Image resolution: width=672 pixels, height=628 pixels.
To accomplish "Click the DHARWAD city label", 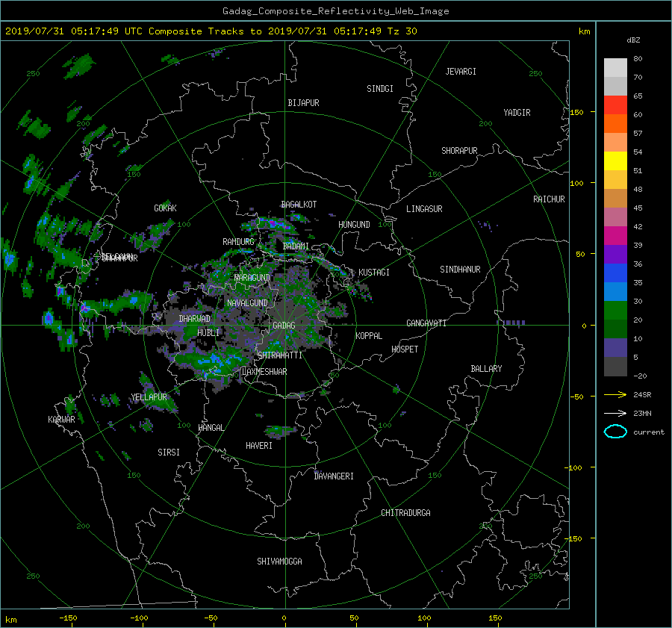I will tap(195, 319).
